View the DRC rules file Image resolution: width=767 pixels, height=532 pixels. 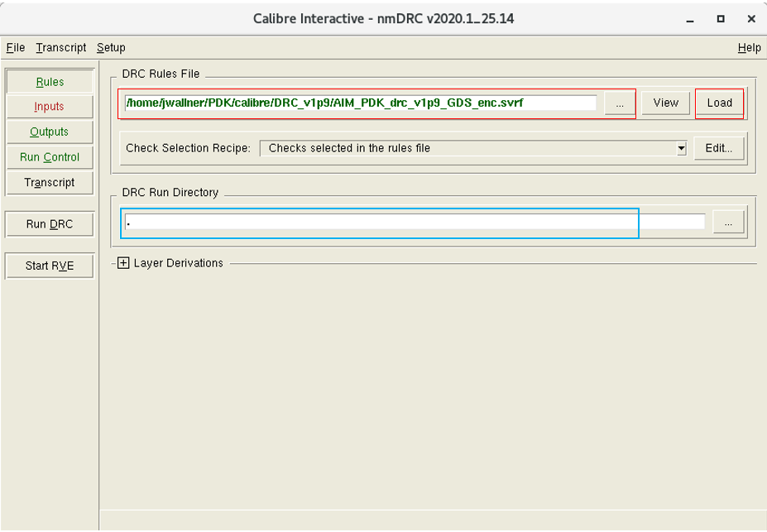click(x=666, y=103)
